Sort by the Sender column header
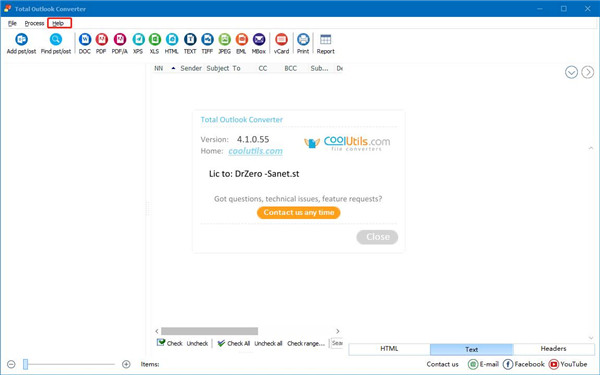This screenshot has width=600, height=375. [x=191, y=68]
